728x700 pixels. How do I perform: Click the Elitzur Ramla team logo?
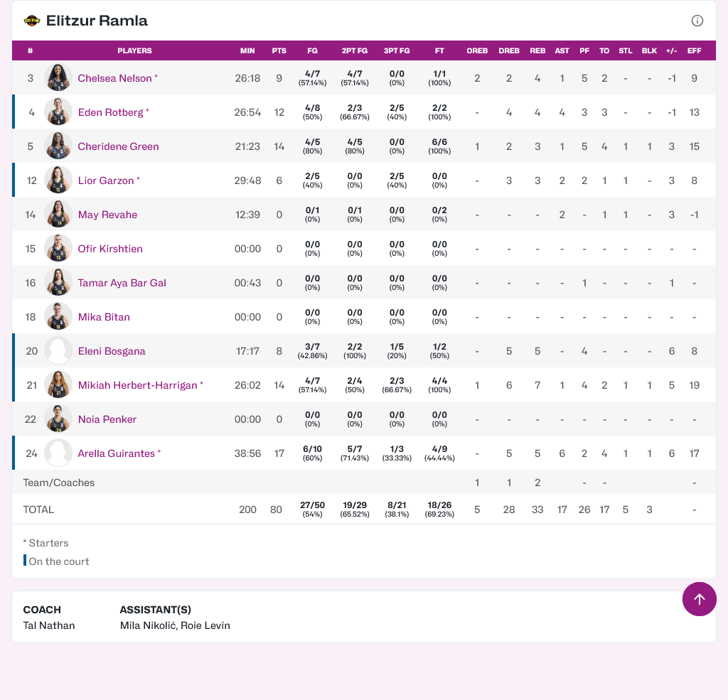[32, 21]
